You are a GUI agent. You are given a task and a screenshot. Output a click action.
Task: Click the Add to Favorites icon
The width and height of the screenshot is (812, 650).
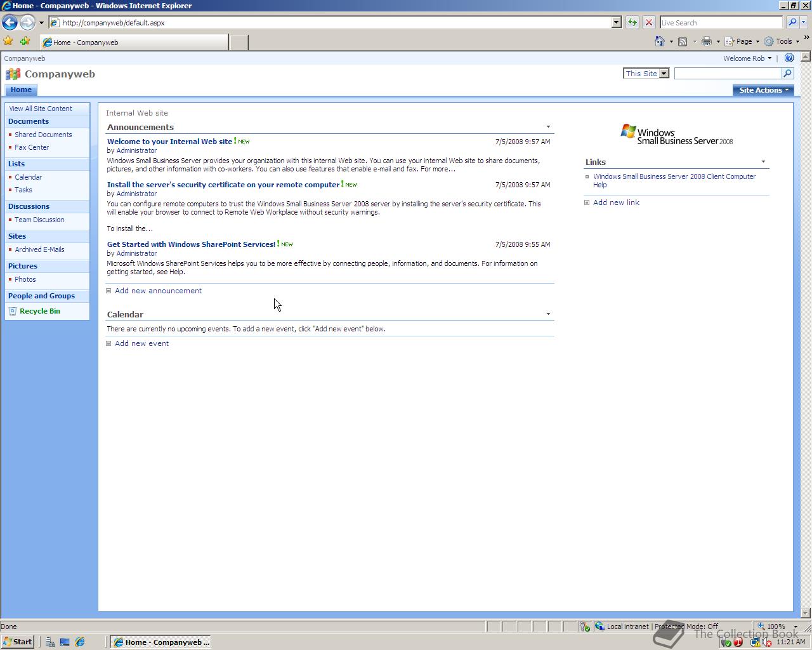(25, 41)
